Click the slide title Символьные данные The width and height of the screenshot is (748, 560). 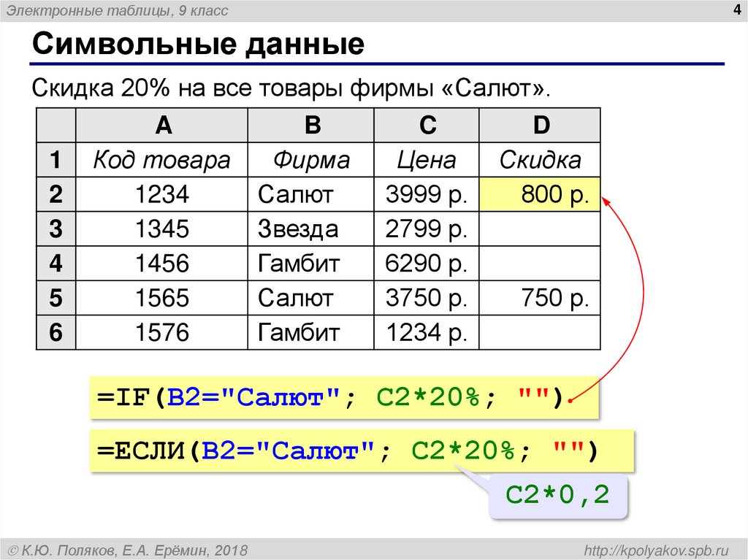[x=168, y=44]
